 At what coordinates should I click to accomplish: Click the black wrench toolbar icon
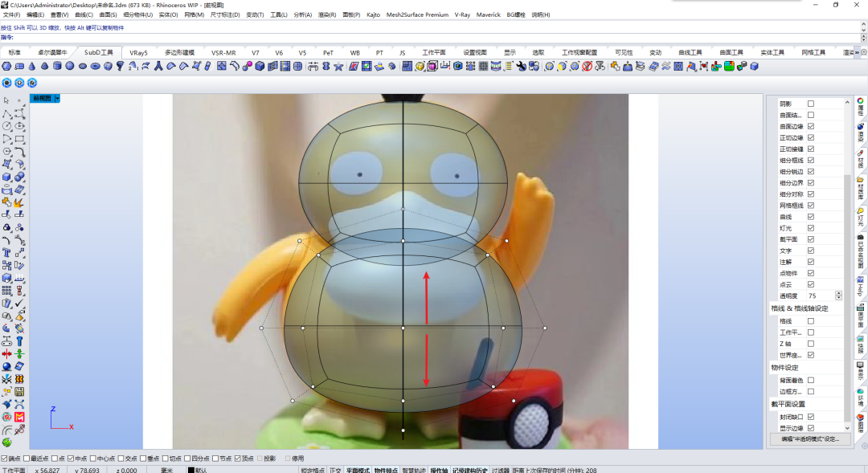click(522, 67)
